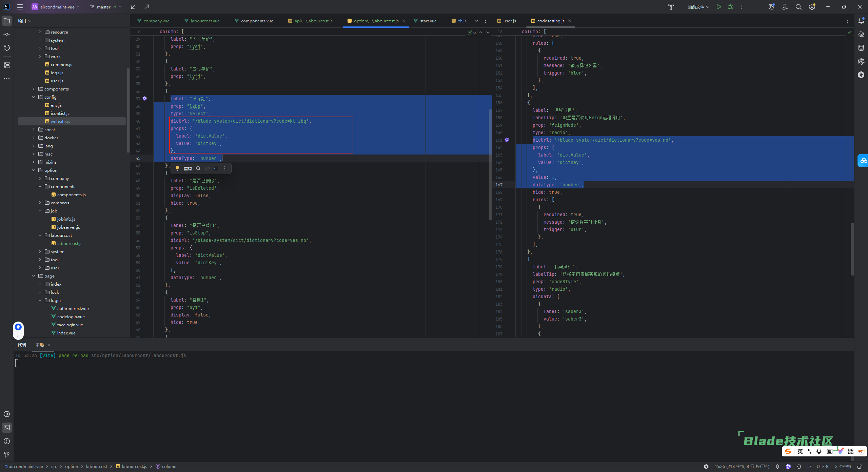Select the 本地 terminal tab

[40, 345]
